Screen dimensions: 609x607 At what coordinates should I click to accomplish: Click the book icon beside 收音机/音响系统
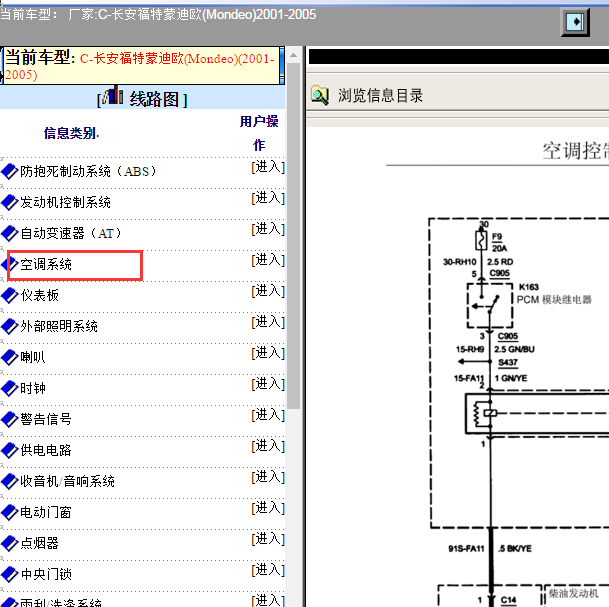(10, 482)
